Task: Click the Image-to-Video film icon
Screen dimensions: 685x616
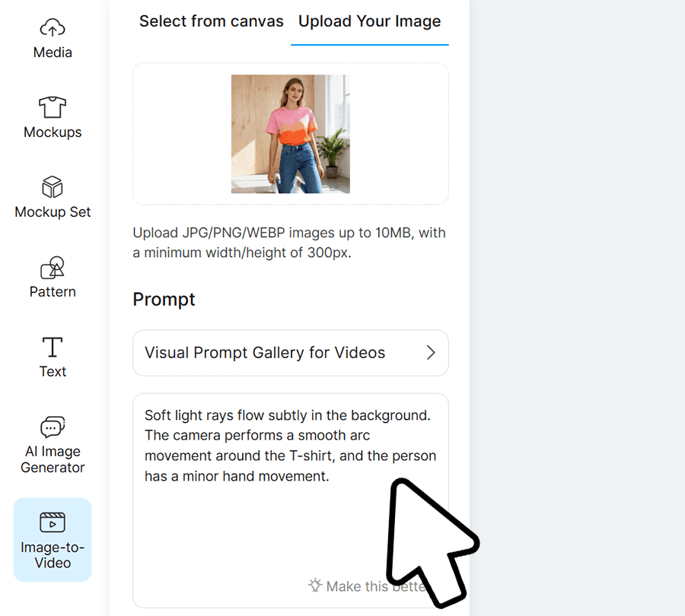Action: [x=53, y=522]
